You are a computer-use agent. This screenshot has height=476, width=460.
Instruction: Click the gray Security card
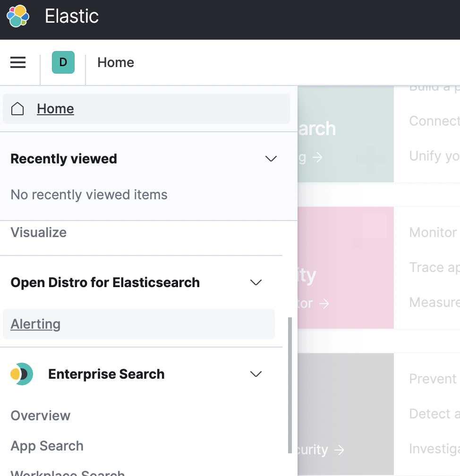click(x=346, y=414)
